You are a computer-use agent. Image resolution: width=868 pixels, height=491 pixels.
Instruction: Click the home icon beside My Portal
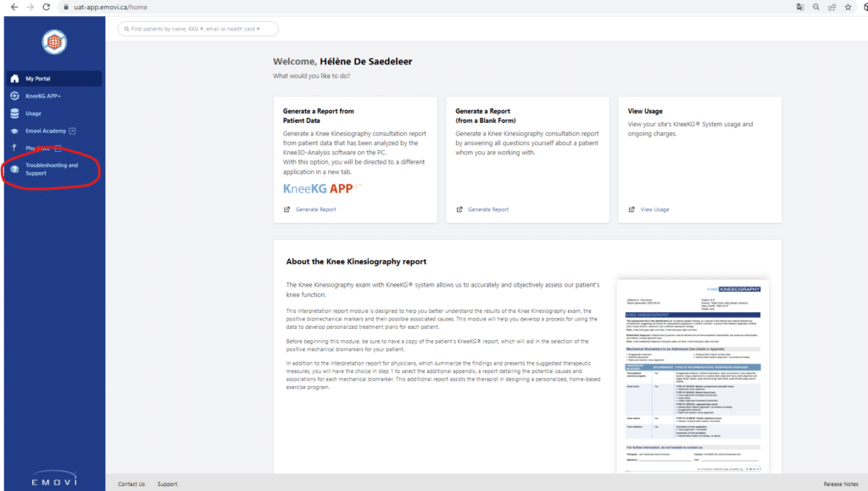pos(14,79)
